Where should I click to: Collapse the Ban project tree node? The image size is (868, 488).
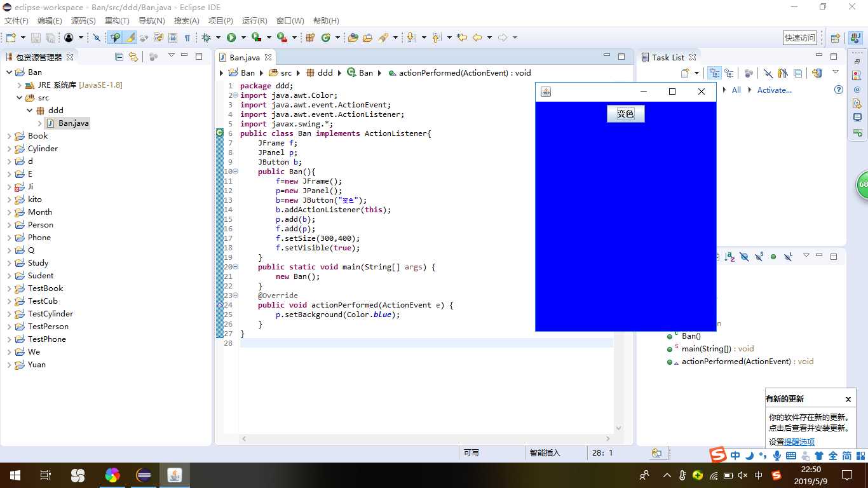[9, 72]
